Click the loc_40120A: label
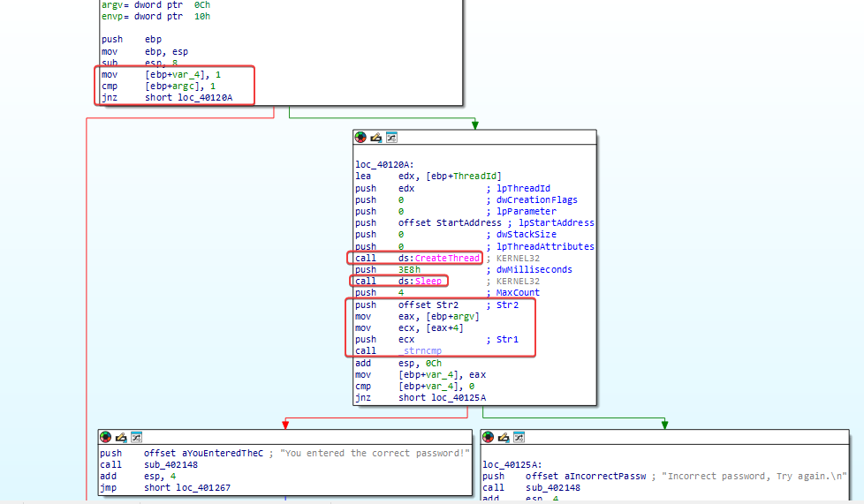This screenshot has height=504, width=864. 384,164
